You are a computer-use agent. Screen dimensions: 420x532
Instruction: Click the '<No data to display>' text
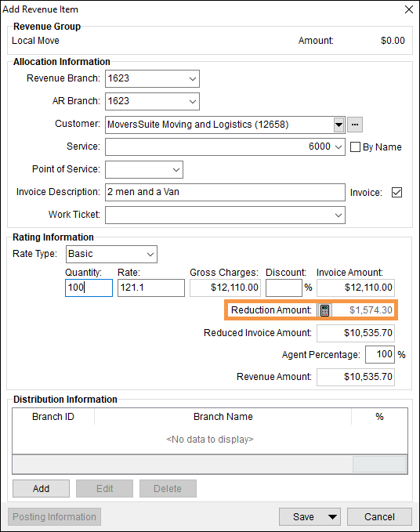pos(210,440)
